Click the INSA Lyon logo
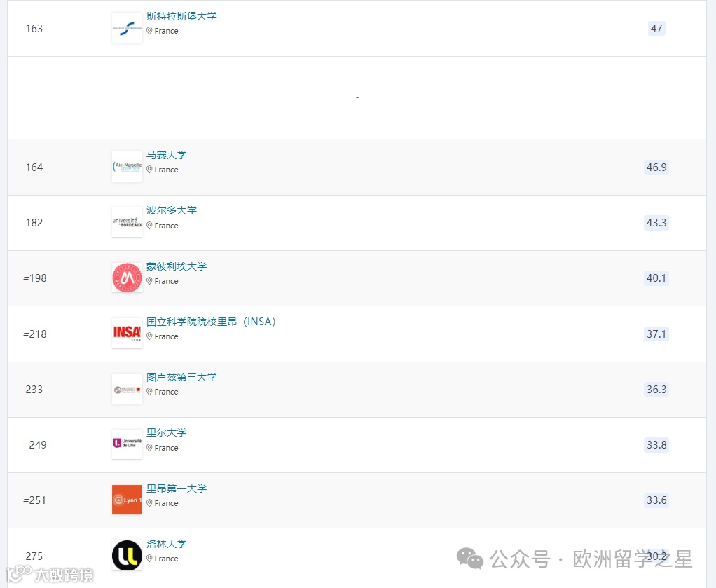Image resolution: width=716 pixels, height=588 pixels. click(126, 333)
